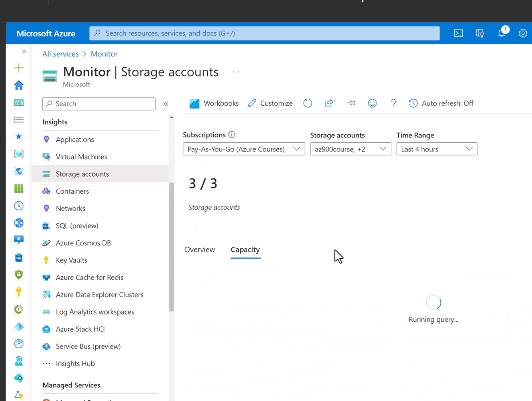Open Favorites star icon in sidebar
The height and width of the screenshot is (401, 532).
click(x=19, y=136)
